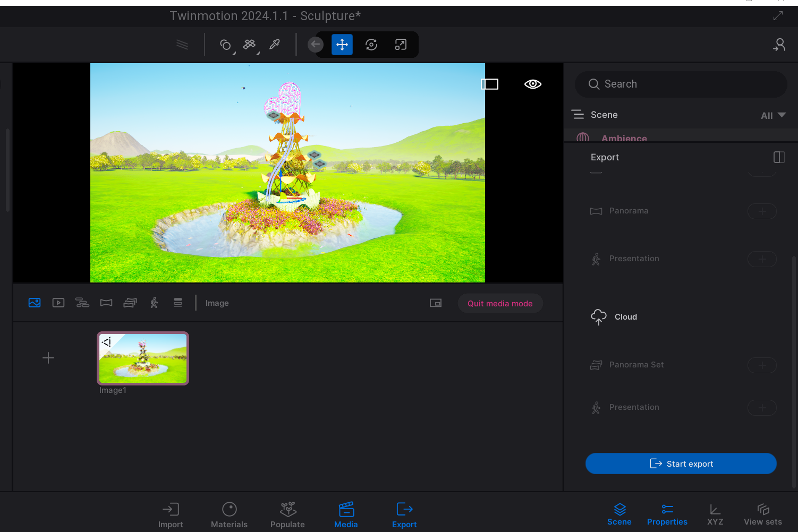798x532 pixels.
Task: Open the user account icon
Action: (779, 45)
